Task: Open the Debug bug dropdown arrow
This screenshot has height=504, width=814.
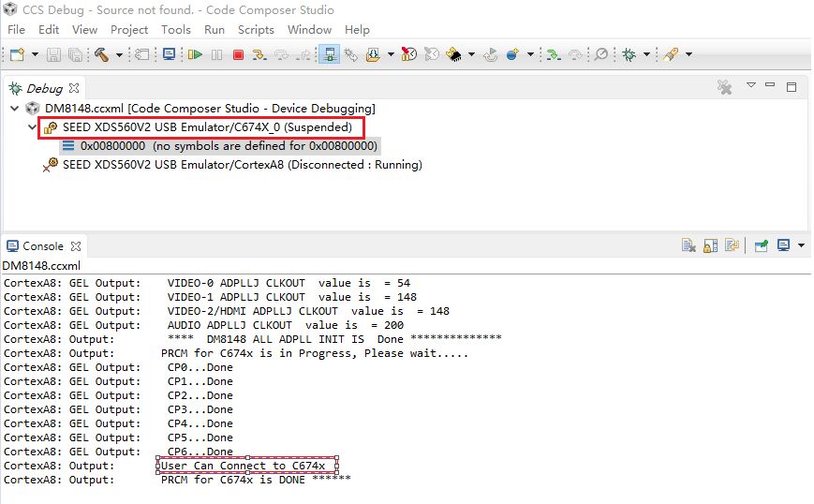Action: tap(646, 54)
